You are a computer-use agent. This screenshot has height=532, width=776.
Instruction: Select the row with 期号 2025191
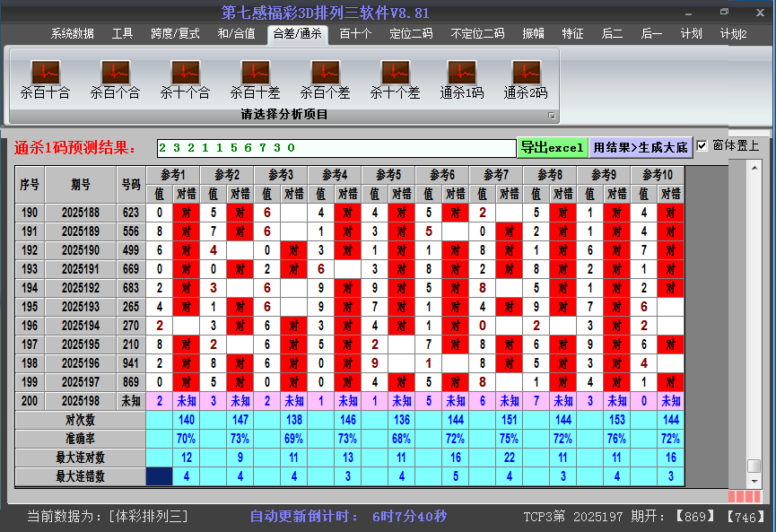349,269
